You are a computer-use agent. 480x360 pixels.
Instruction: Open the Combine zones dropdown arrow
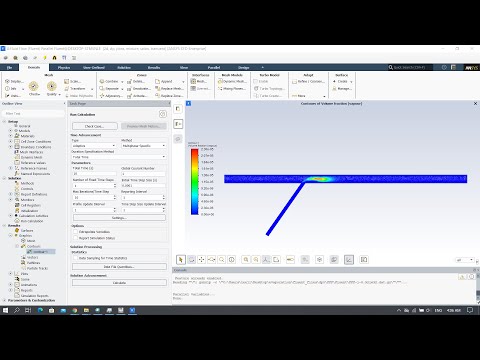122,82
